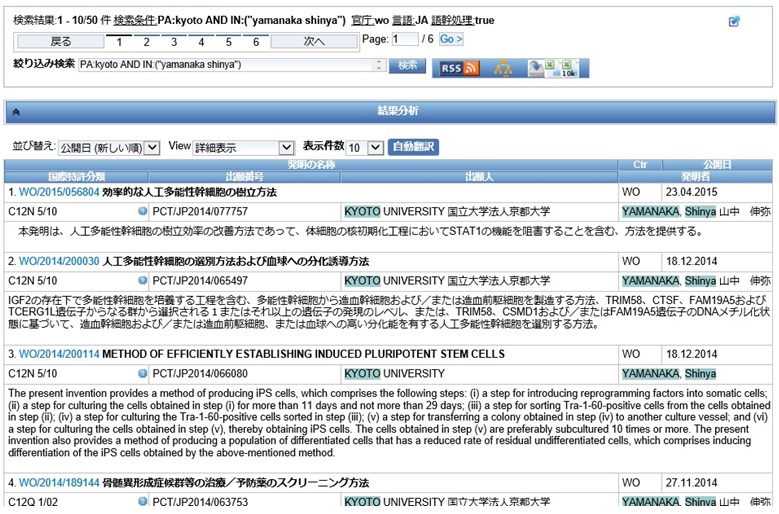779x514 pixels.
Task: Go to results page 6 tab
Action: point(256,42)
